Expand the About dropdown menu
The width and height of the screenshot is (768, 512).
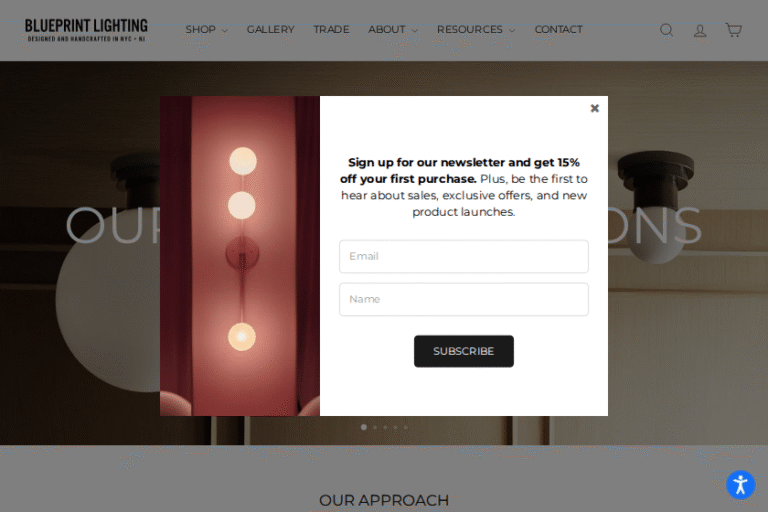pyautogui.click(x=393, y=29)
